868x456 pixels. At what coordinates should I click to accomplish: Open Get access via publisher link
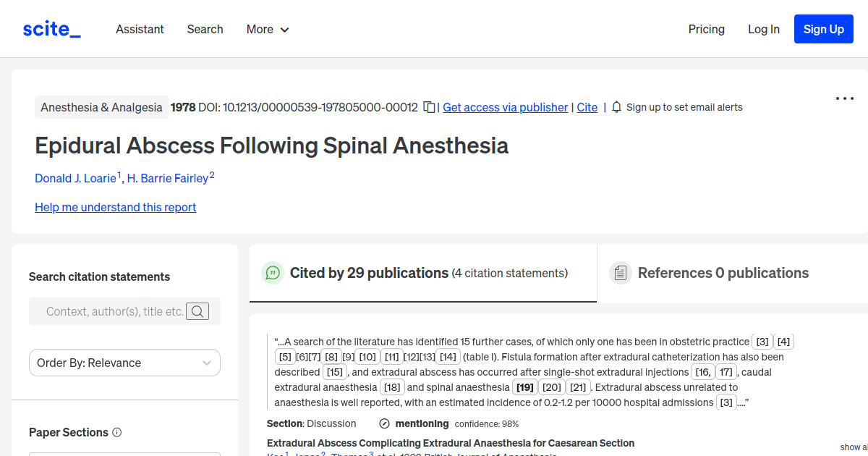pos(505,107)
